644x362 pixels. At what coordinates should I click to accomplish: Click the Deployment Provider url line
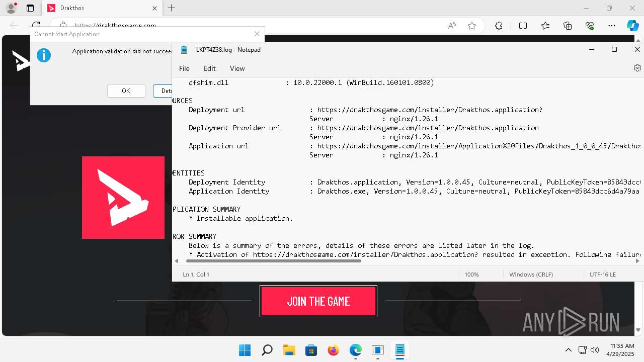(363, 128)
